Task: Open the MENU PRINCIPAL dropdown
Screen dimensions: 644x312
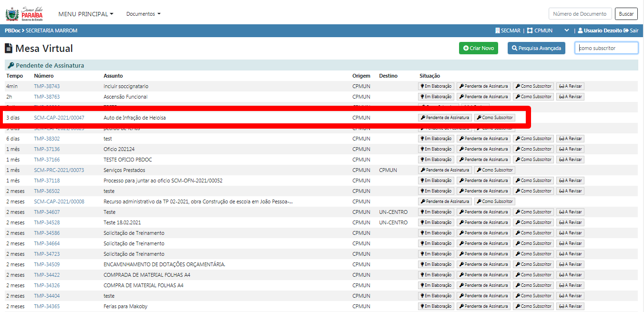Action: click(86, 14)
